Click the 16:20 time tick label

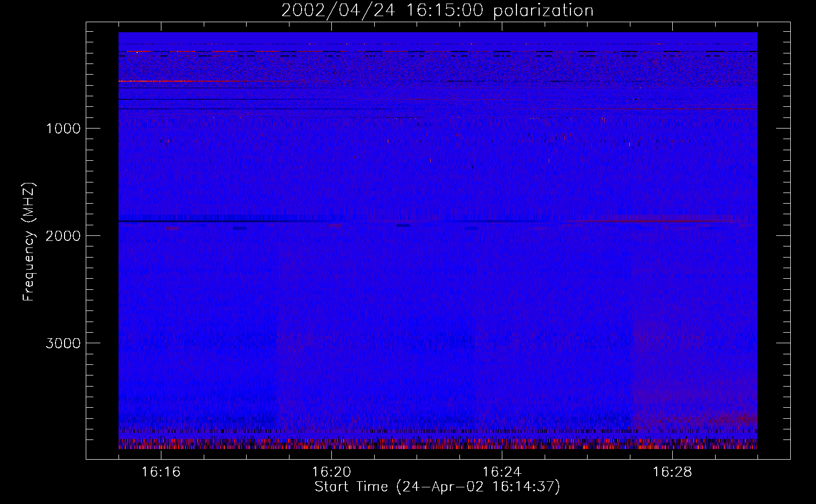(331, 472)
